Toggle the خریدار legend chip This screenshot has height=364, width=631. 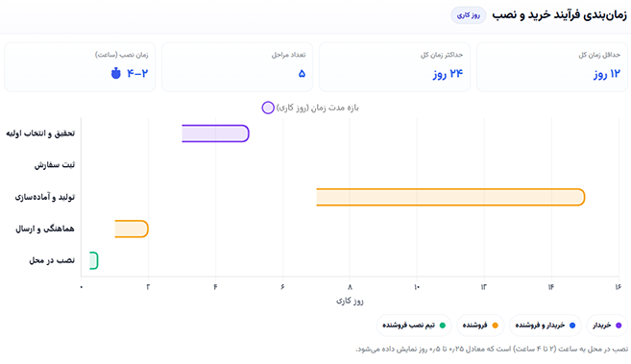pos(607,325)
